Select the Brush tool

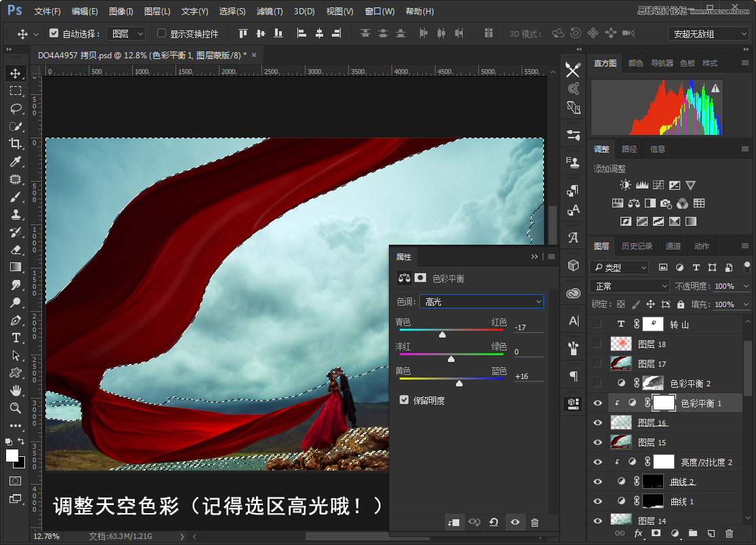[x=16, y=197]
